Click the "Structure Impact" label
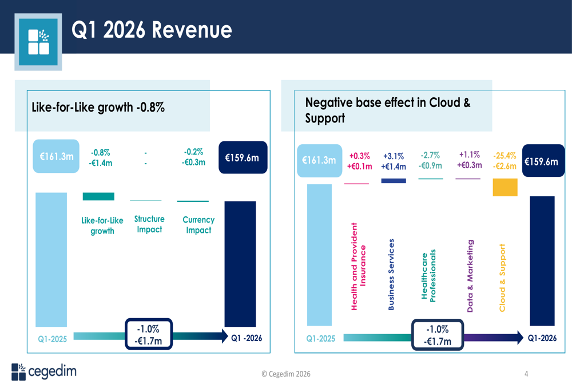572x392 pixels. coord(149,224)
